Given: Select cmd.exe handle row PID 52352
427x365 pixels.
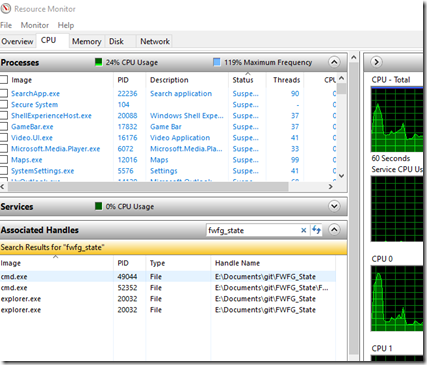Looking at the screenshot, I should tap(168, 288).
